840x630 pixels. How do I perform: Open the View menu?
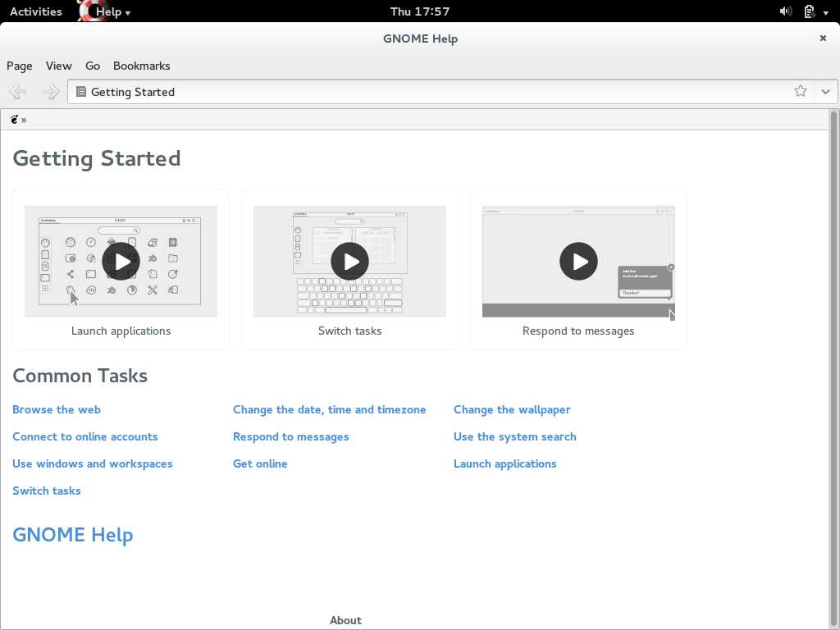pyautogui.click(x=58, y=66)
